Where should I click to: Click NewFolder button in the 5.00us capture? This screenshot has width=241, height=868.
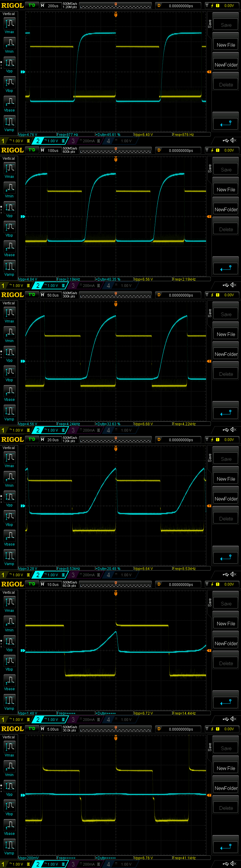tap(226, 788)
